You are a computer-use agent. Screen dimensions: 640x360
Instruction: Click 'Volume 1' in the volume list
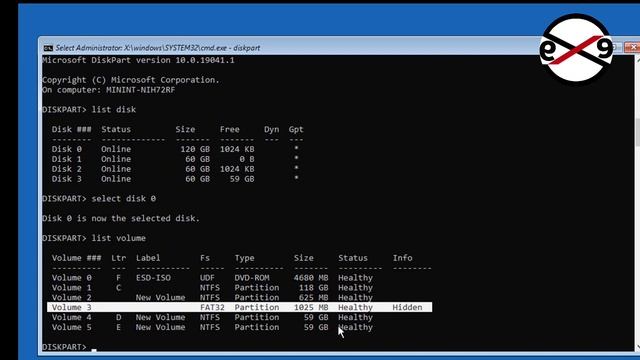(71, 288)
